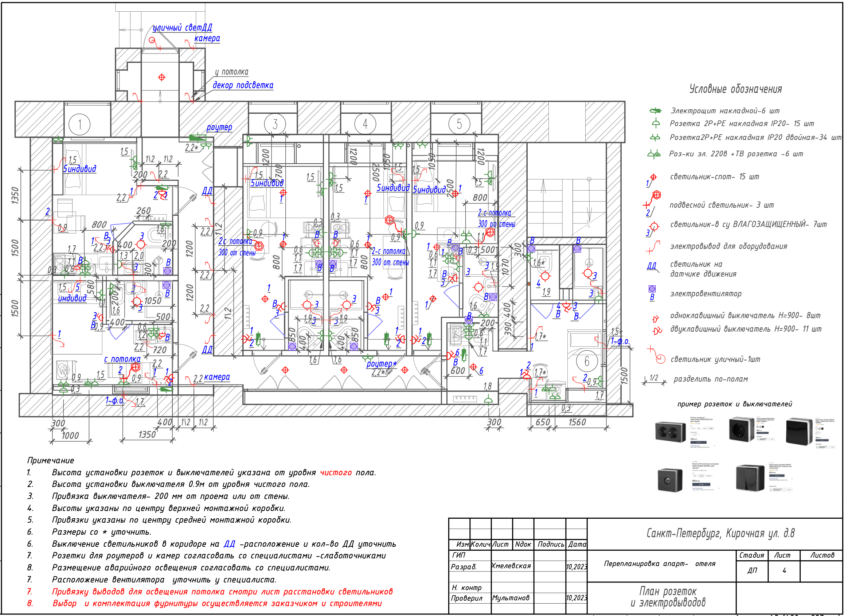This screenshot has width=844, height=616.
Task: Click the 'План розеток и электровыводов' title
Action: click(668, 597)
